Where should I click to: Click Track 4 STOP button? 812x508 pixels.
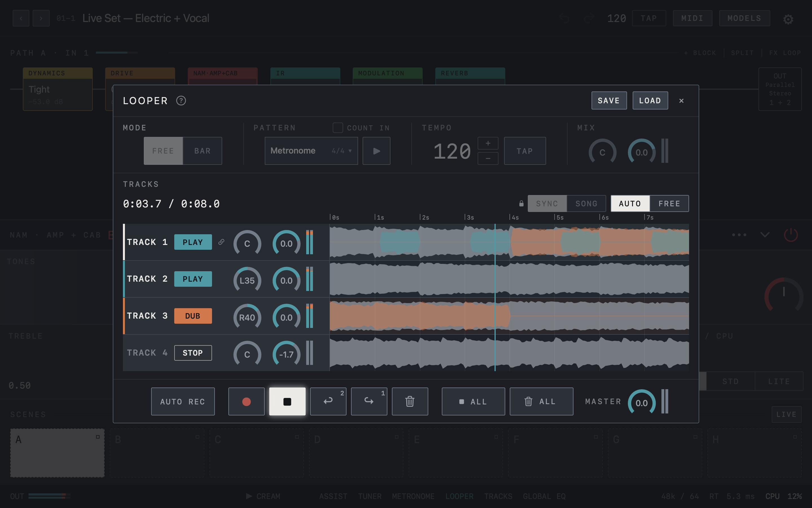(193, 353)
